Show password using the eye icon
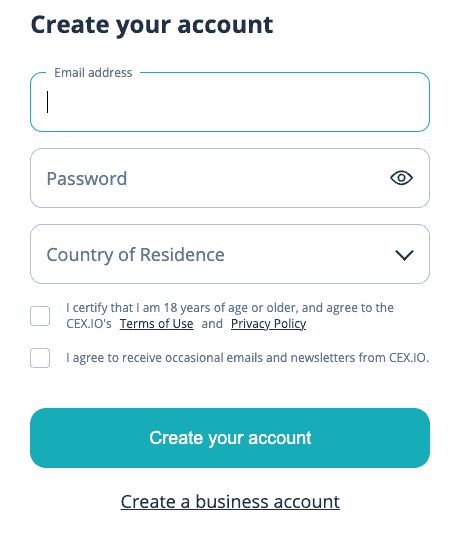462x542 pixels. (x=401, y=178)
